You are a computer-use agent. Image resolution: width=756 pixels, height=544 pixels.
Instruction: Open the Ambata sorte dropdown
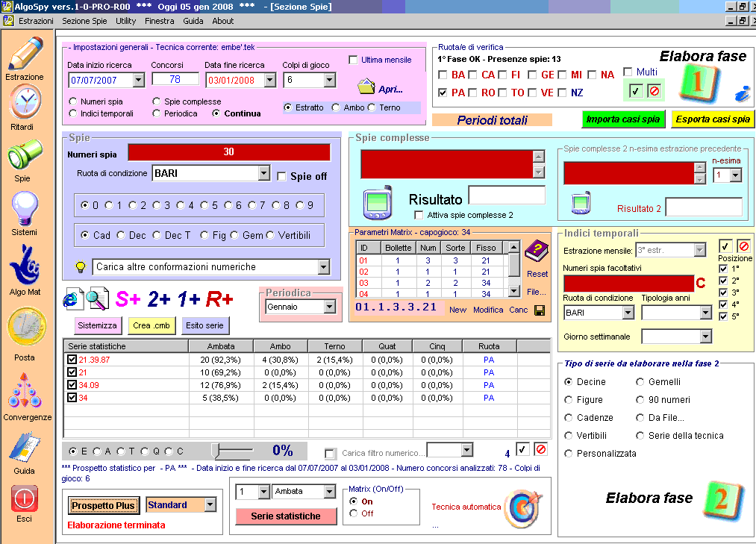point(330,492)
